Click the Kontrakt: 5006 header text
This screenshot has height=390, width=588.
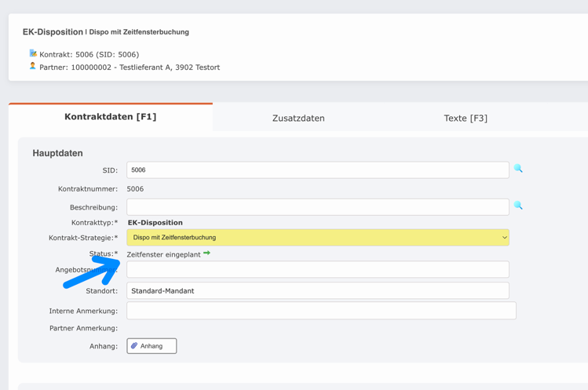click(x=89, y=55)
